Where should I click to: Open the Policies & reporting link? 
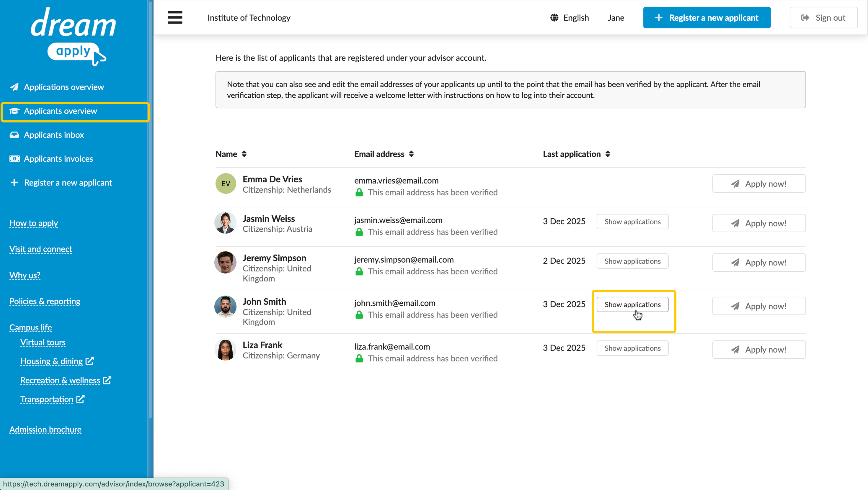[45, 301]
